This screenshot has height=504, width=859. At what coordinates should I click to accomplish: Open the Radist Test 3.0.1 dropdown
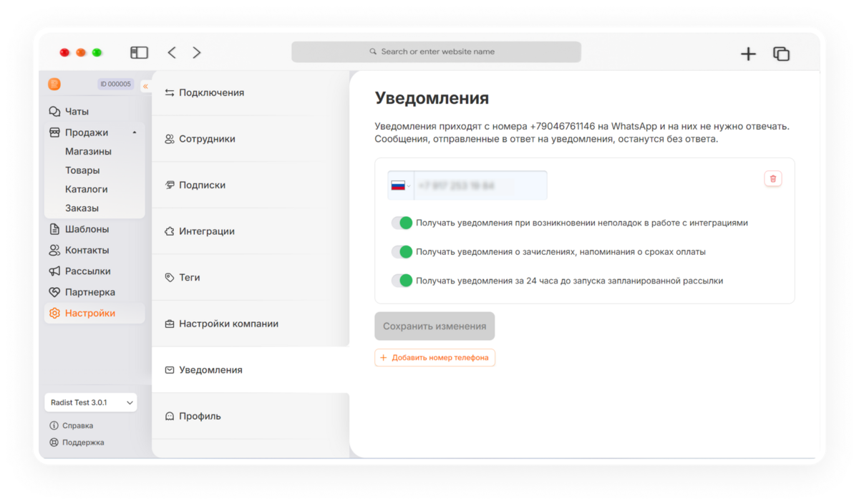pos(91,402)
